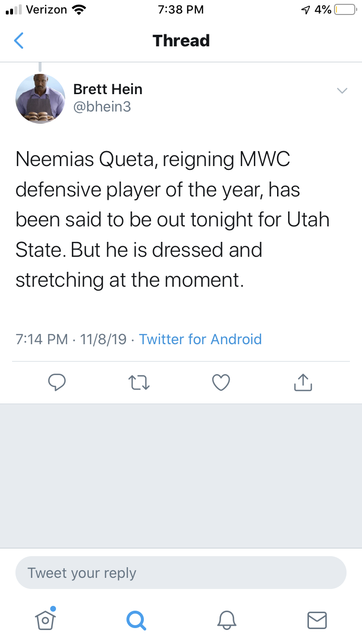
Task: Switch to the Home tab
Action: 45,619
